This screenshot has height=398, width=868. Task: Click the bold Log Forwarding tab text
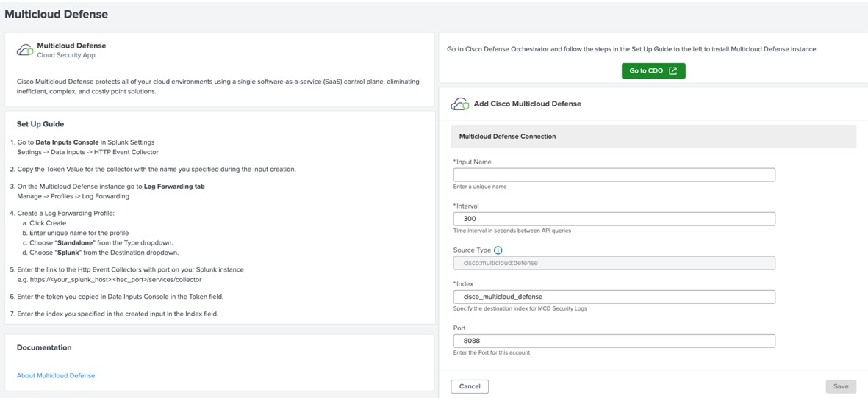coord(174,187)
